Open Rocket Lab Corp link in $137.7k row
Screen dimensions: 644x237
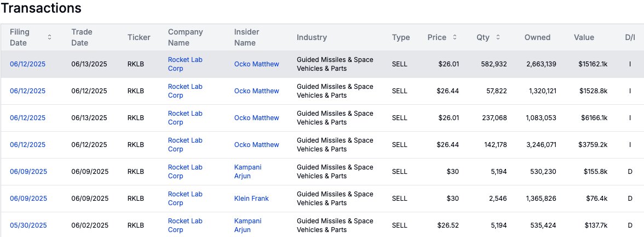(185, 225)
